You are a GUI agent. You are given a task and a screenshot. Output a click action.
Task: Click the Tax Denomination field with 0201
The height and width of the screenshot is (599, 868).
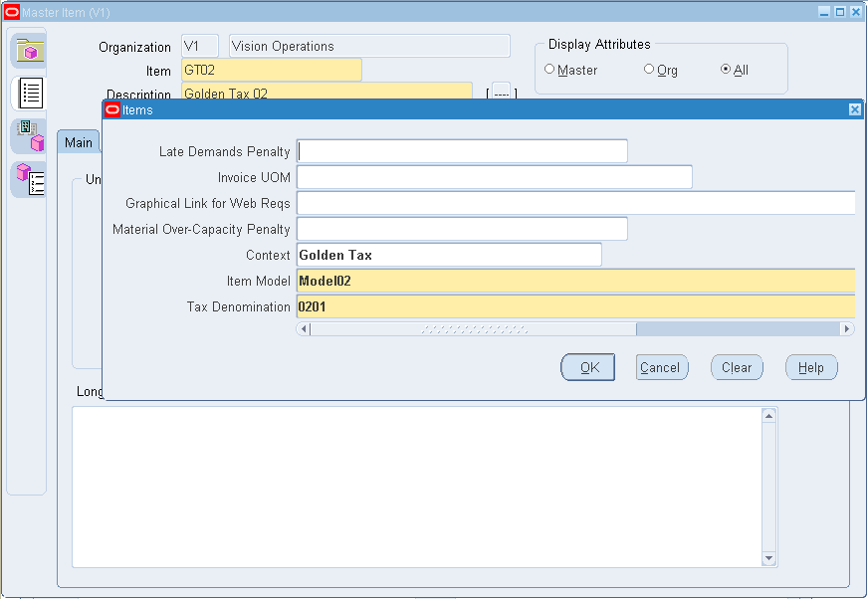tap(575, 306)
